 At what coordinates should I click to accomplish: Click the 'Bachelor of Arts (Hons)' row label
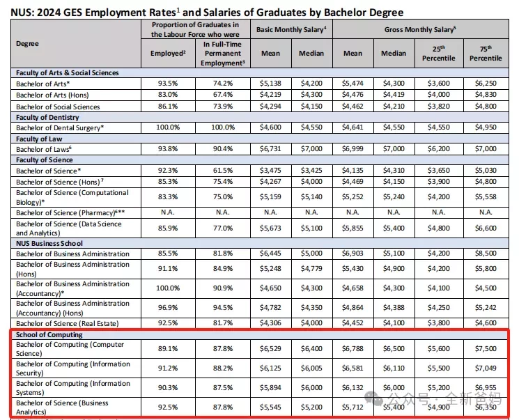52,95
